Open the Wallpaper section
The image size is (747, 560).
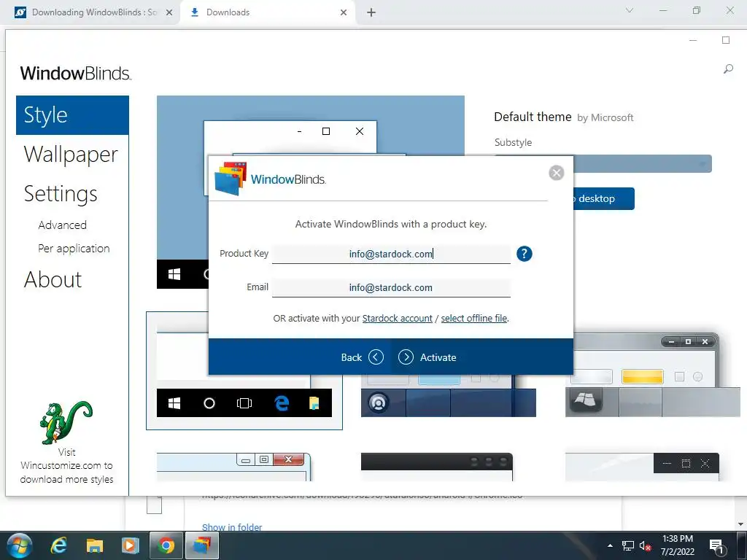(x=71, y=155)
